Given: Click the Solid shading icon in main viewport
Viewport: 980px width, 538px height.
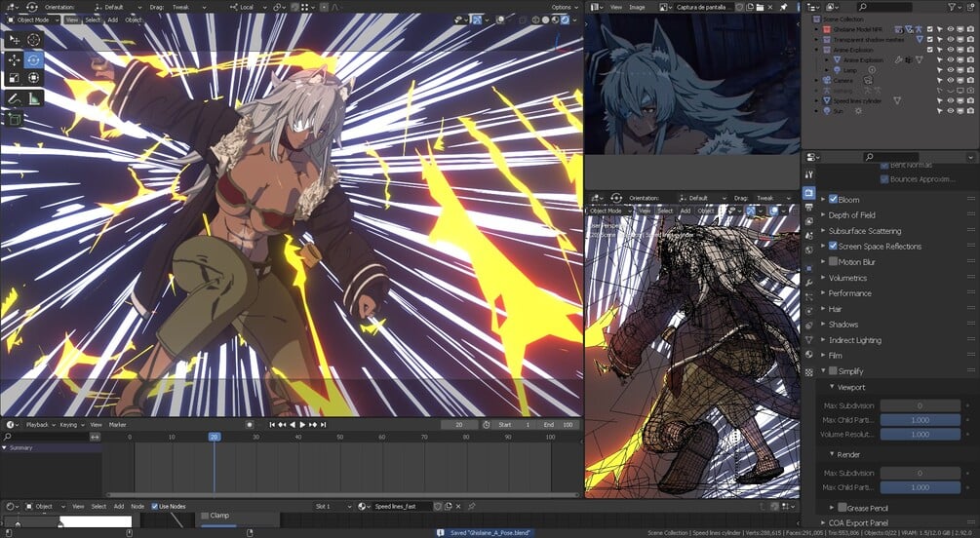Looking at the screenshot, I should point(546,20).
